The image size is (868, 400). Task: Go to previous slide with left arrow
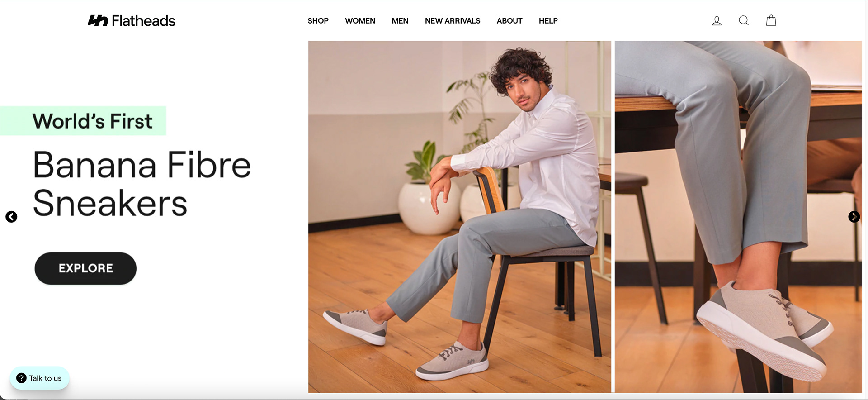(11, 217)
